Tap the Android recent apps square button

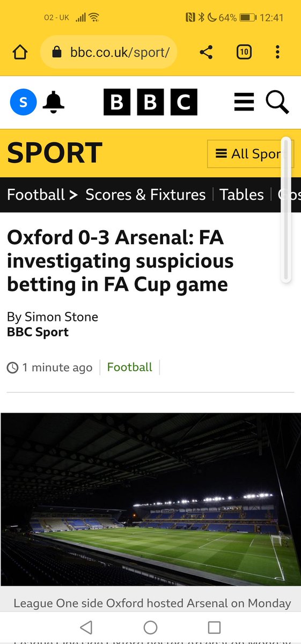click(x=214, y=627)
